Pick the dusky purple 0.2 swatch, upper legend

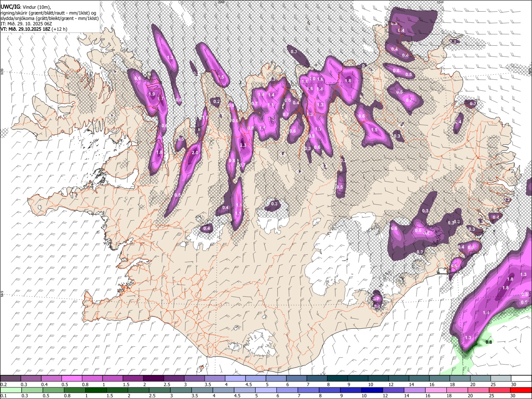click(10, 379)
